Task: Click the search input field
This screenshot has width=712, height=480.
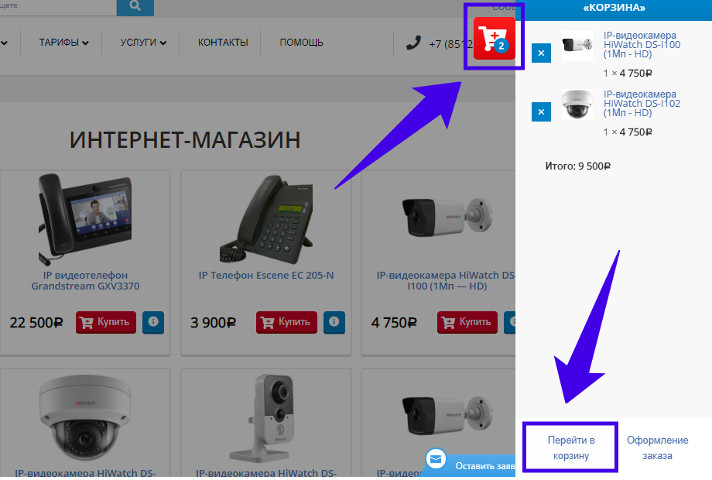Action: click(58, 7)
